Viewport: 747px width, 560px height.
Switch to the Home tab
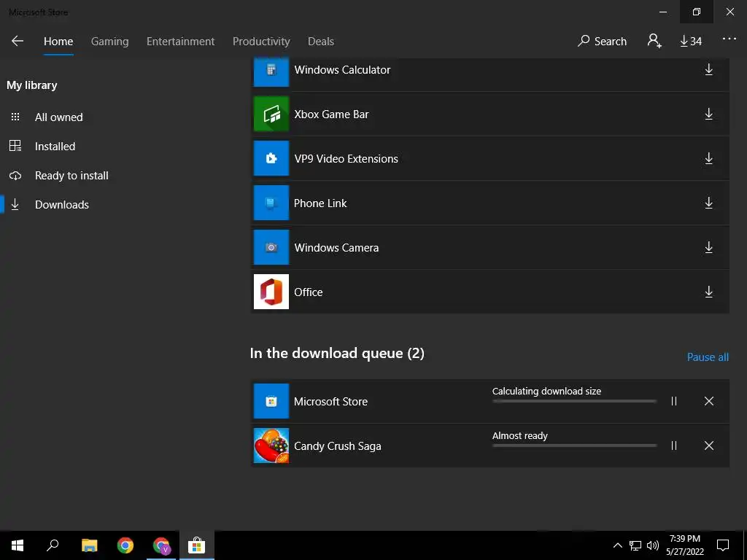coord(58,42)
